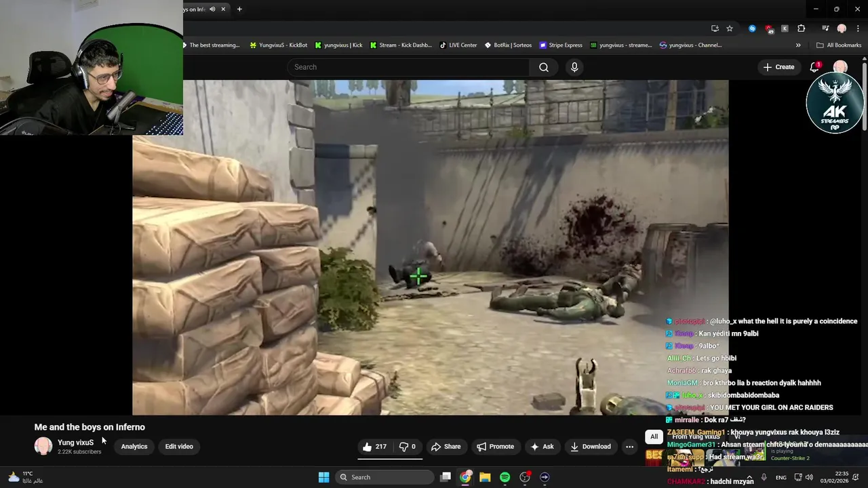This screenshot has width=868, height=488.
Task: Select the 'All' filter chip
Action: 654,436
